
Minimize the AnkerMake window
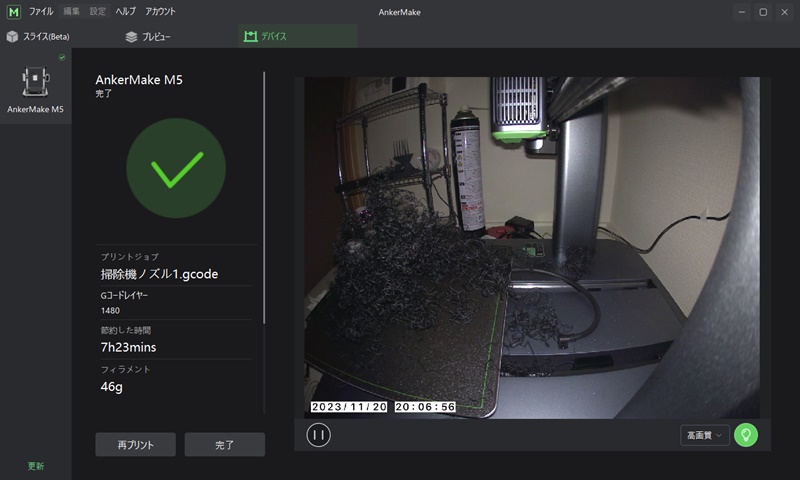(742, 12)
